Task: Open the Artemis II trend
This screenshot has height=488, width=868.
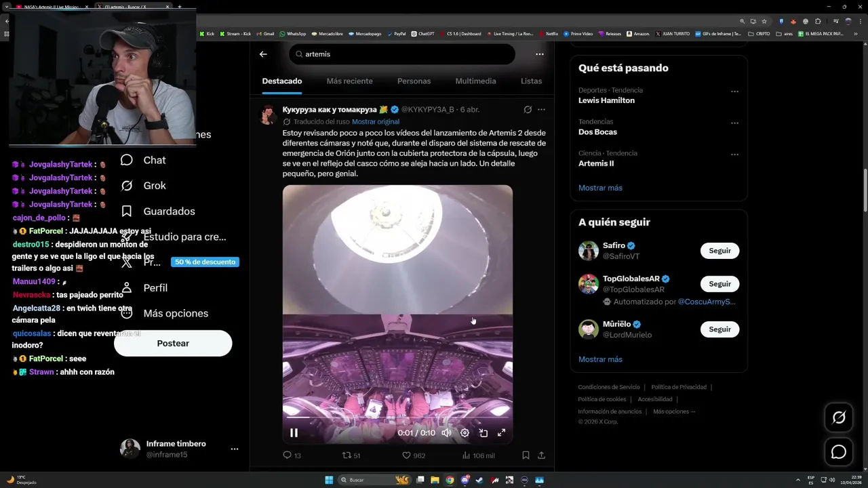Action: tap(596, 163)
